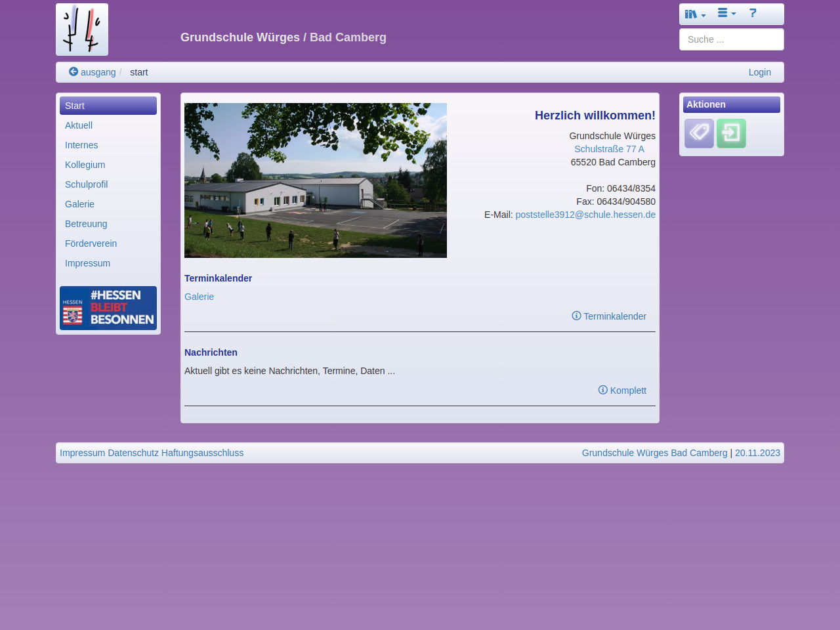Click the Hessen bleibt besonnen banner

[108, 308]
